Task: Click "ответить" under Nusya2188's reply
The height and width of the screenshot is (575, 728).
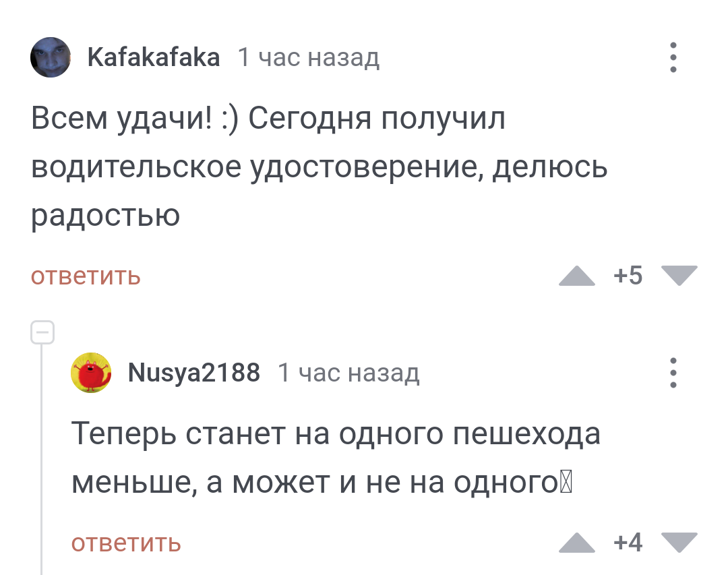Action: pyautogui.click(x=126, y=543)
